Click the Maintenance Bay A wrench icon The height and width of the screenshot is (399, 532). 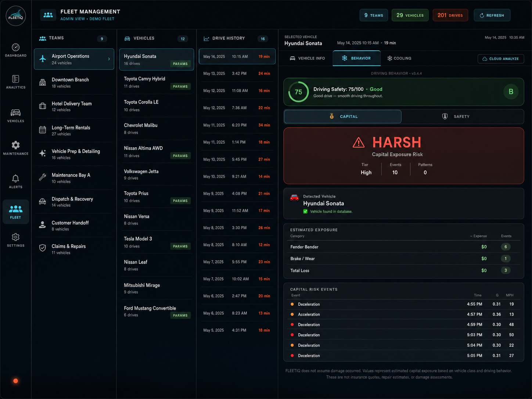tap(43, 177)
